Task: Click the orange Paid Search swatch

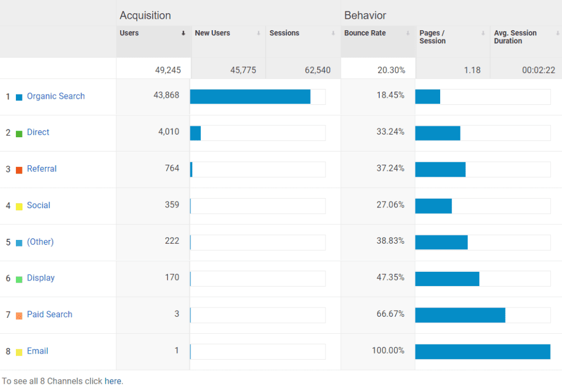Action: coord(19,316)
